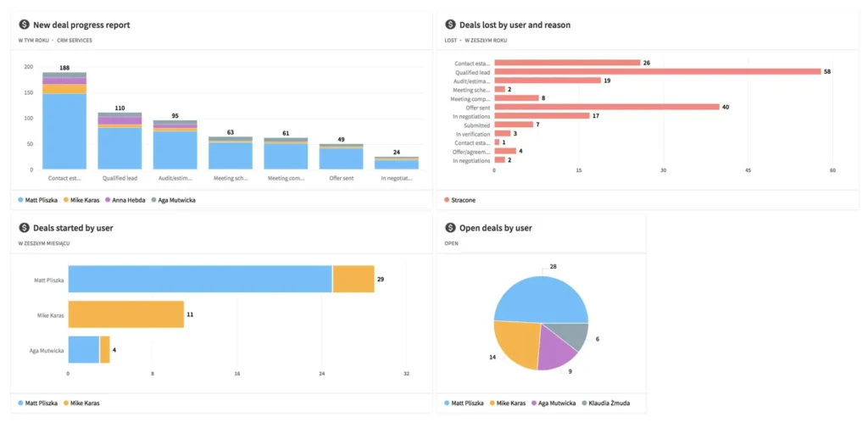Open the New deal progress report title
The height and width of the screenshot is (422, 868).
pyautogui.click(x=81, y=25)
